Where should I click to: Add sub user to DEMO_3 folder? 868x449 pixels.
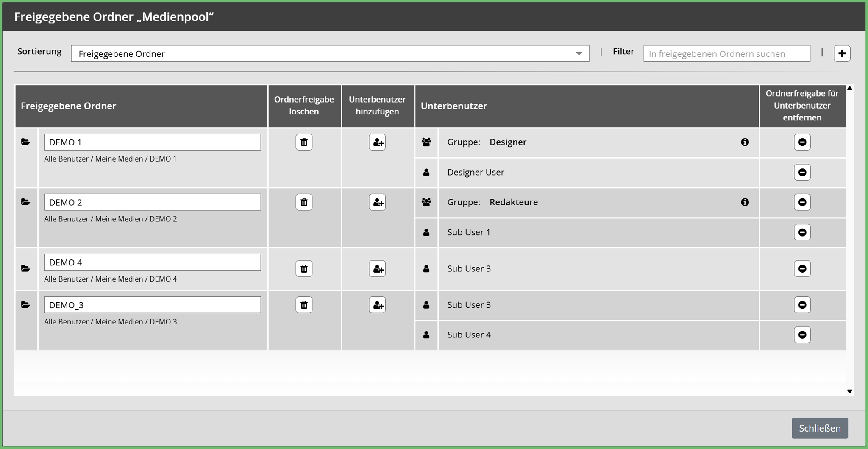[377, 305]
